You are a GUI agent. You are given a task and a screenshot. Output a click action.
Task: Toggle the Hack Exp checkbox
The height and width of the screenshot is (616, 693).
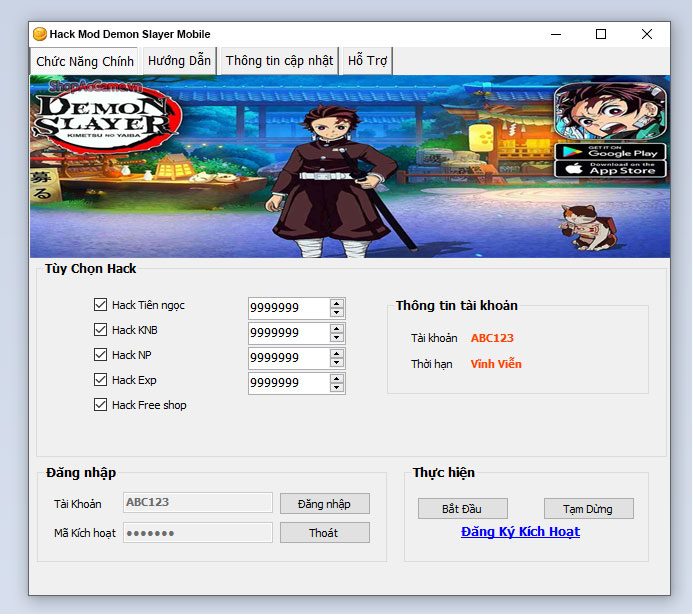click(x=100, y=380)
